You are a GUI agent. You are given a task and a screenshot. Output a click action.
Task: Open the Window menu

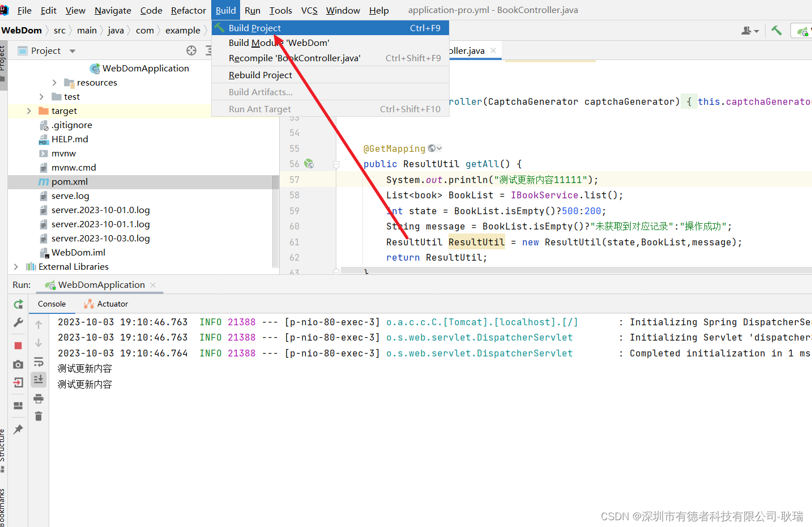[343, 10]
